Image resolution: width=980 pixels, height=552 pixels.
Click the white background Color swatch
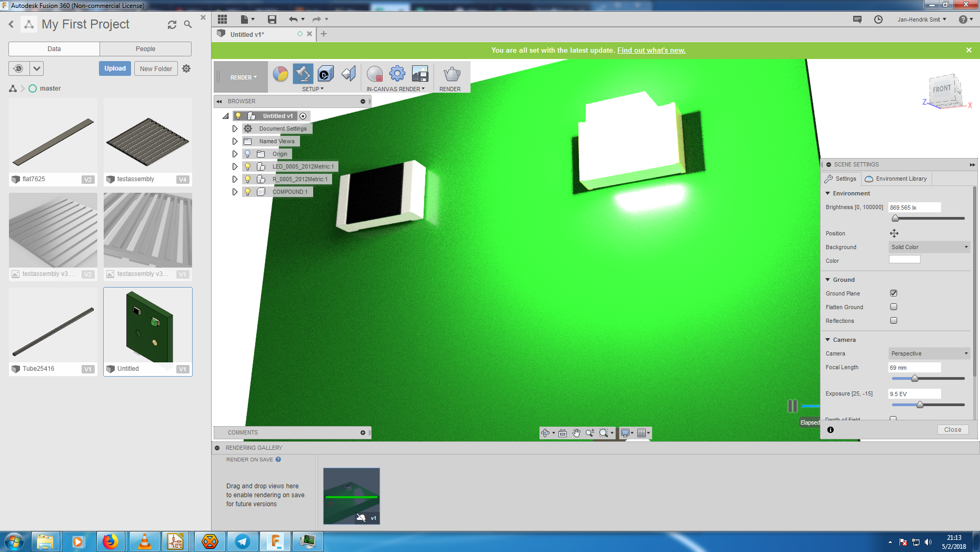pos(905,259)
